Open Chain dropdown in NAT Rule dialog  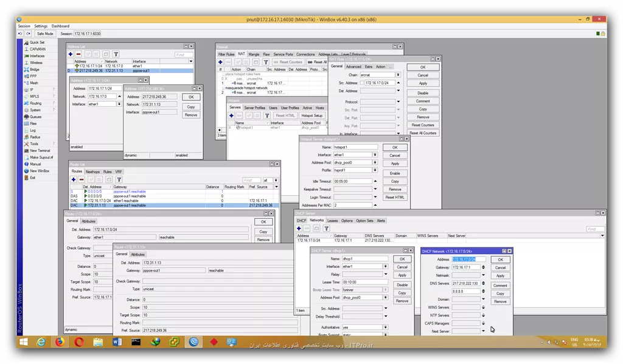tap(398, 75)
